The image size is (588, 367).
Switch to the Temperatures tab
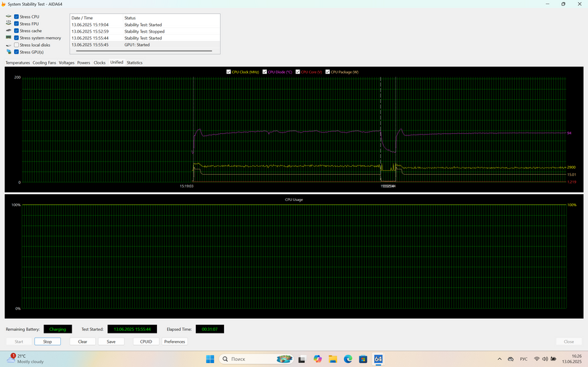17,62
